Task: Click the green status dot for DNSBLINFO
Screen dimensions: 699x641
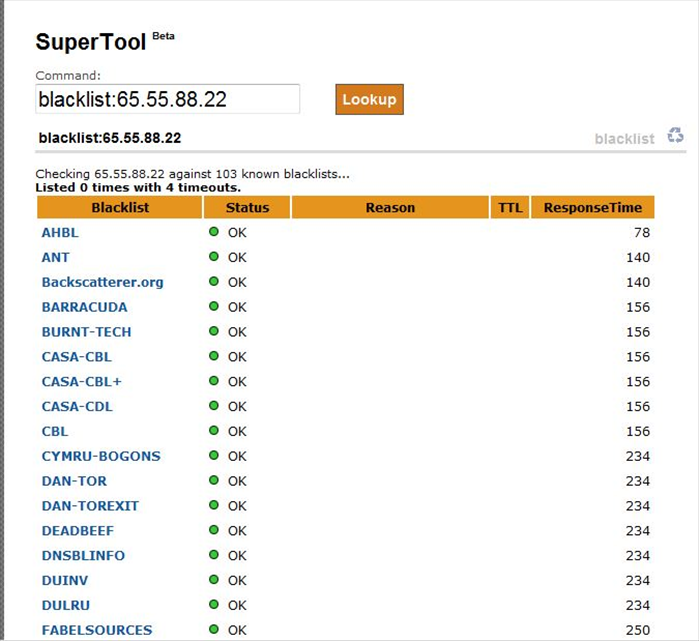Action: (x=214, y=555)
